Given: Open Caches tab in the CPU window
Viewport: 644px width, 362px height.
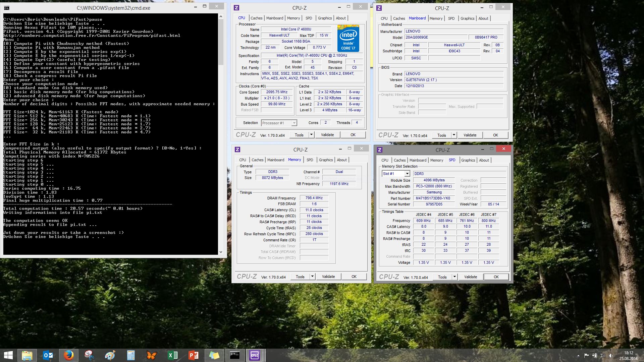Looking at the screenshot, I should (x=257, y=18).
